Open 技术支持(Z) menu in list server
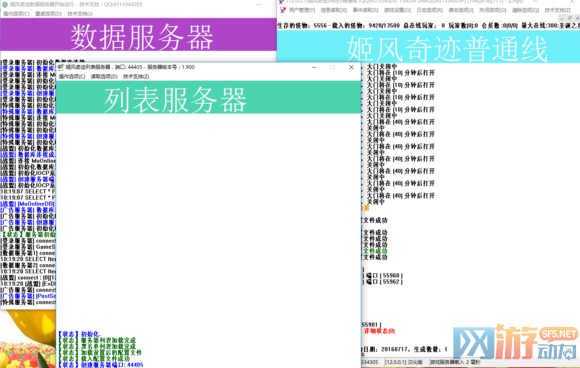This screenshot has height=368, width=580. [x=136, y=77]
